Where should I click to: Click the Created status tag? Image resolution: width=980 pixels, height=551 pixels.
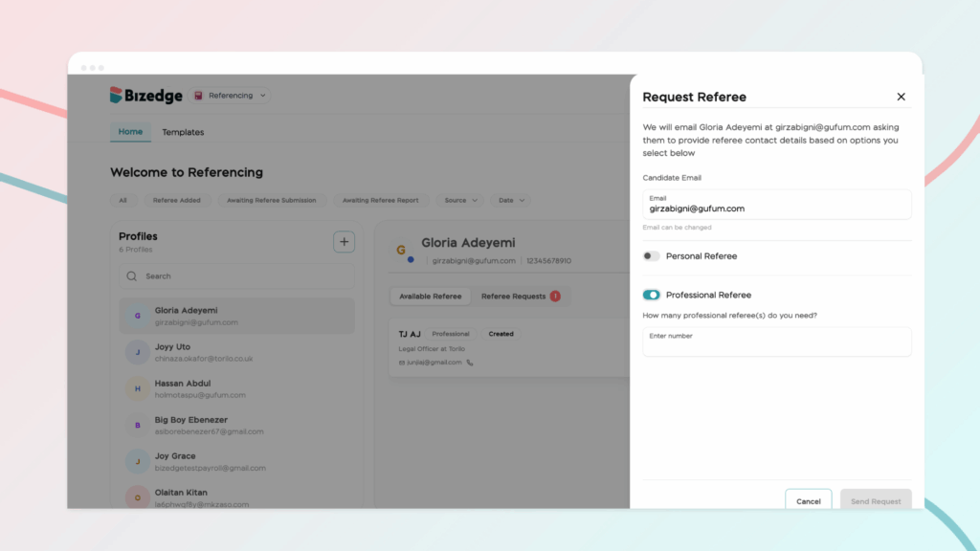tap(501, 334)
